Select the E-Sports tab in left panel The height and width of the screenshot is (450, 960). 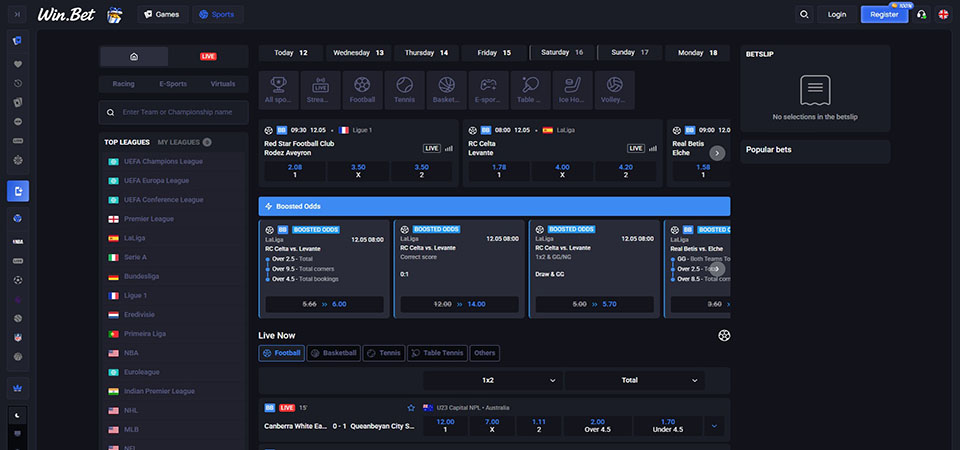point(173,84)
